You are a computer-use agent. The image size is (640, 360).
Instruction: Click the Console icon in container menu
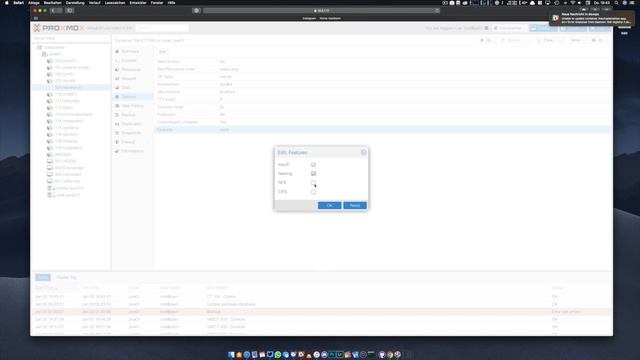pos(117,60)
